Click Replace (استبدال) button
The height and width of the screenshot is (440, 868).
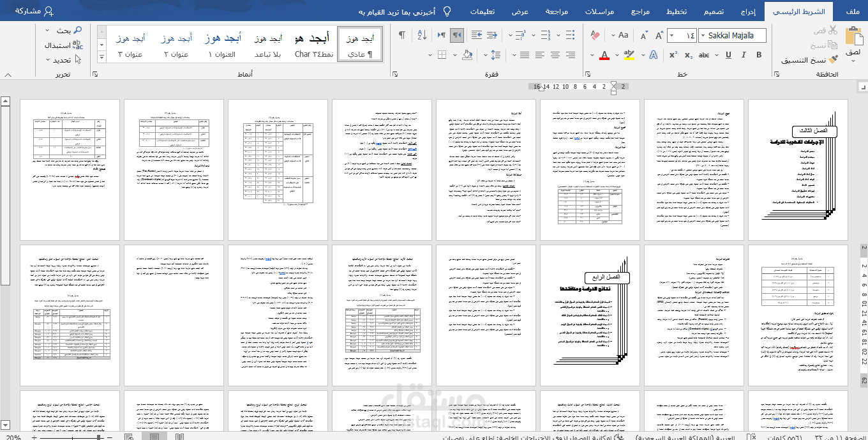63,45
